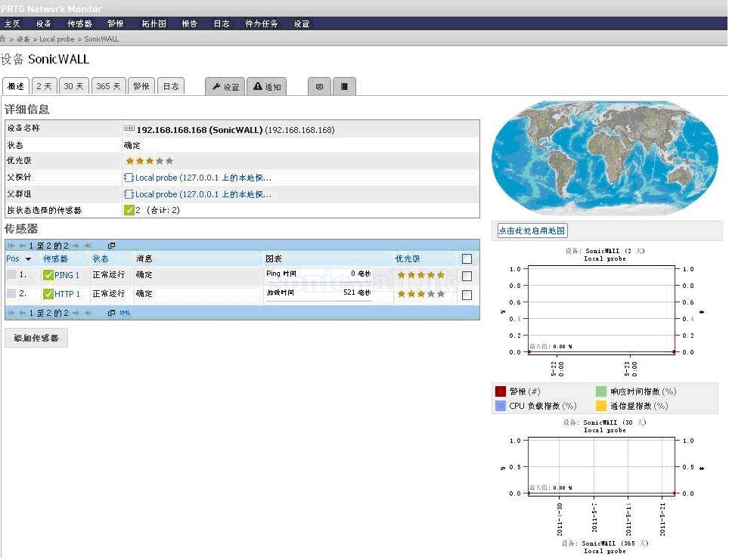
Task: Go to first page in the bottom sensor pager
Action: click(11, 313)
